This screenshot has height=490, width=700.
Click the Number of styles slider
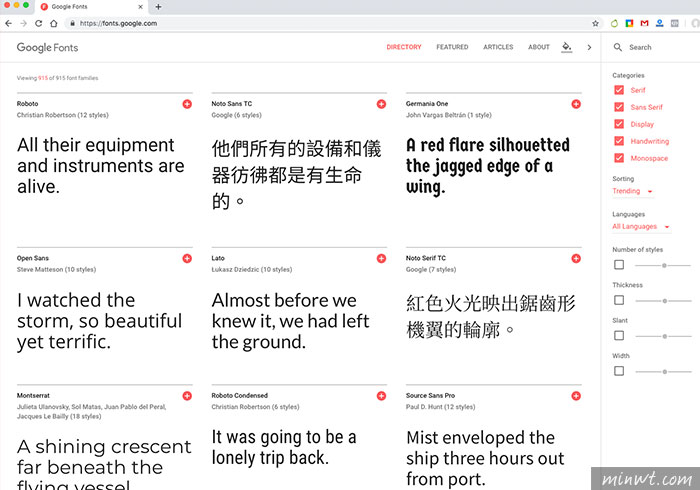[663, 265]
